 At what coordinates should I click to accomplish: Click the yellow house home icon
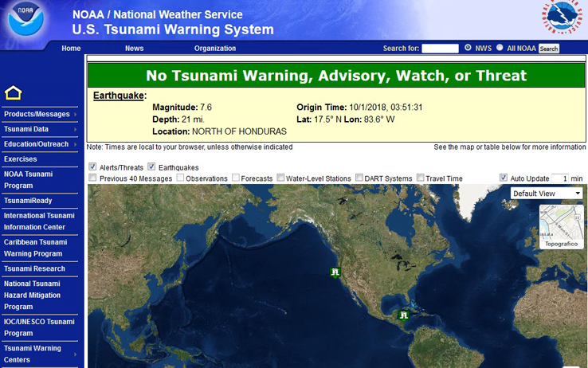(13, 92)
